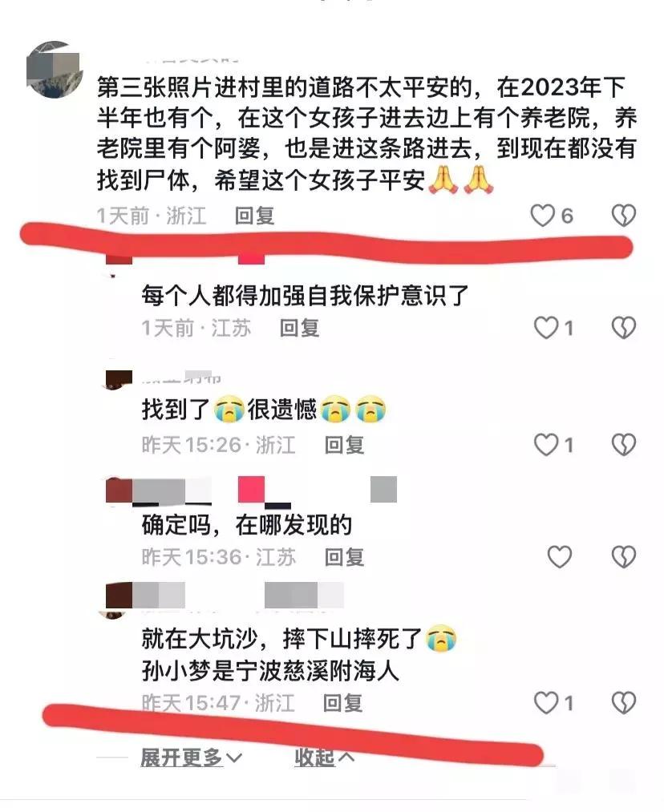The image size is (664, 812).
Task: Reply to the 昨天 15:36 comment
Action: (345, 556)
